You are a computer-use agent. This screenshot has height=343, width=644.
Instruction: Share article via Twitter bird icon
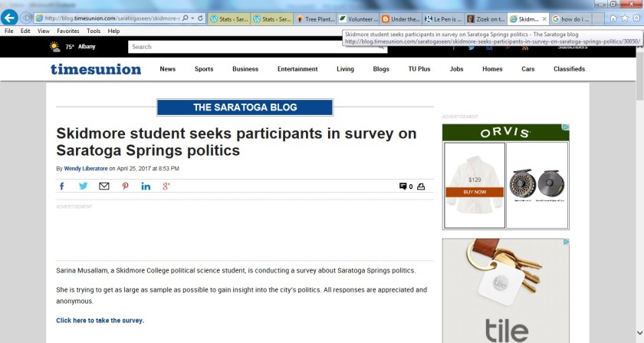[x=83, y=186]
